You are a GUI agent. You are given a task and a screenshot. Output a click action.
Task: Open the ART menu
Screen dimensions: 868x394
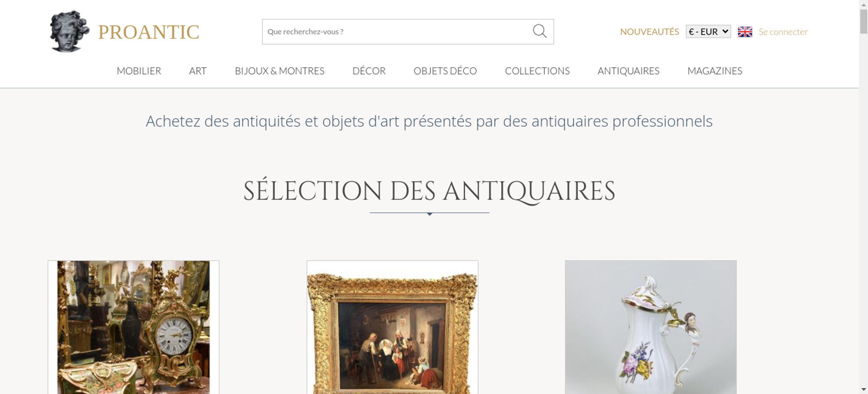tap(198, 71)
